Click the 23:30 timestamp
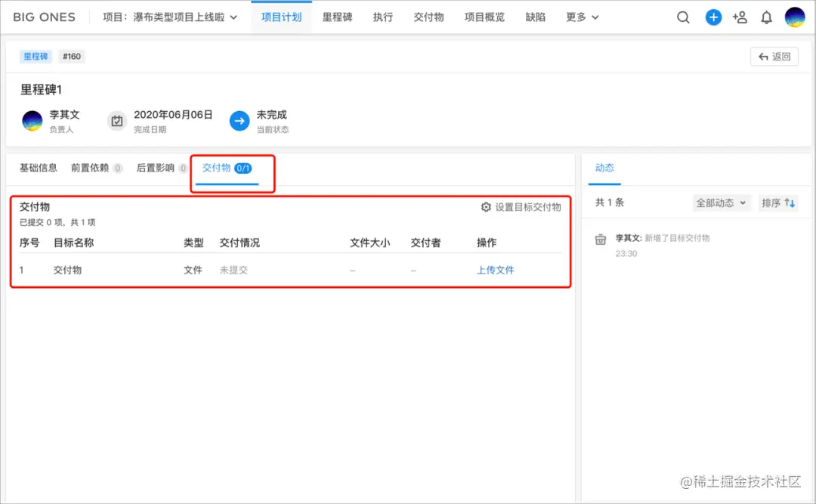Screen dimensions: 816x504 tap(626, 254)
